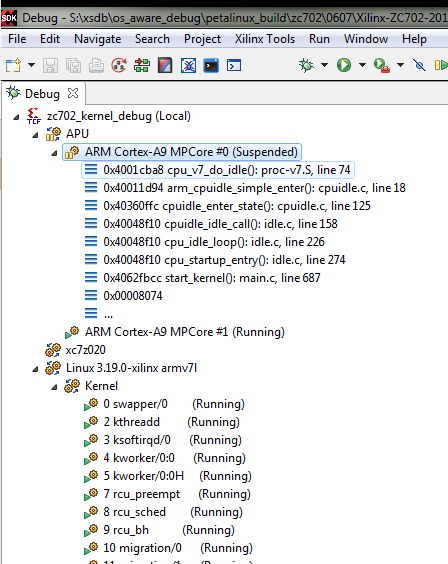Click the green Run play icon
Screen dimensions: 448x564
pyautogui.click(x=344, y=65)
